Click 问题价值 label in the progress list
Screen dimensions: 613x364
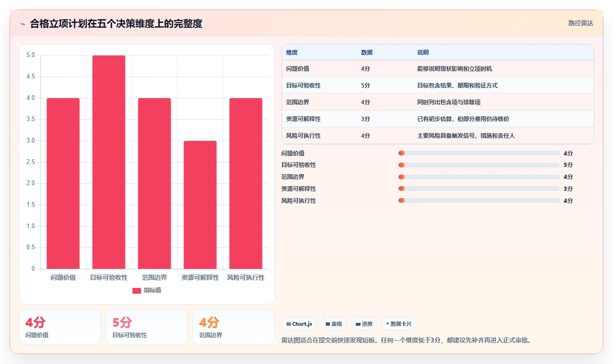coord(293,154)
